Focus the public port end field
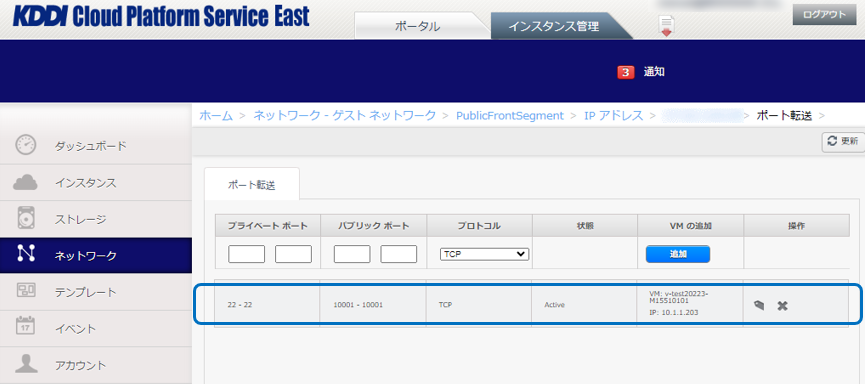Viewport: 867px width, 384px height. tap(399, 254)
